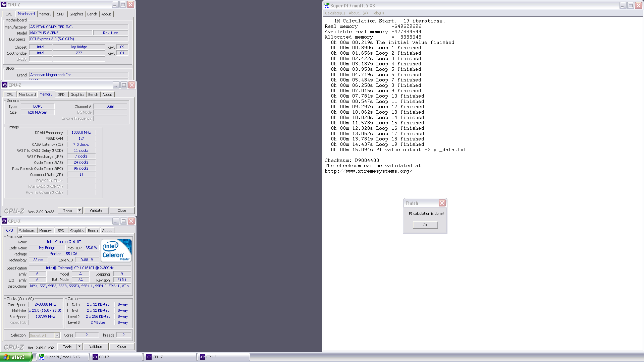This screenshot has height=362, width=644.
Task: Open About tab in top CPU-Z window
Action: click(106, 14)
